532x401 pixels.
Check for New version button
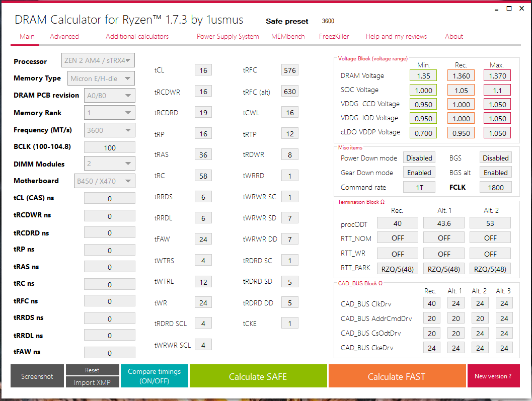click(x=493, y=376)
